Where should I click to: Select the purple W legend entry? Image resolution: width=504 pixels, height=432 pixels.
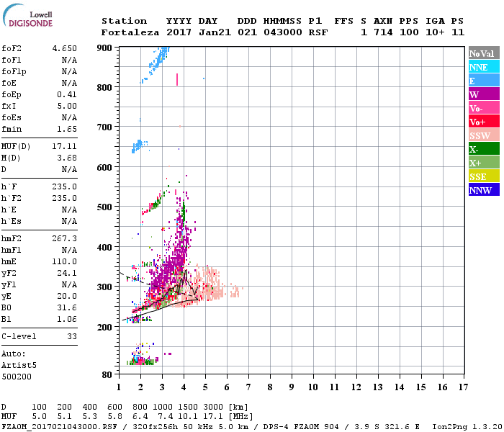pos(483,94)
